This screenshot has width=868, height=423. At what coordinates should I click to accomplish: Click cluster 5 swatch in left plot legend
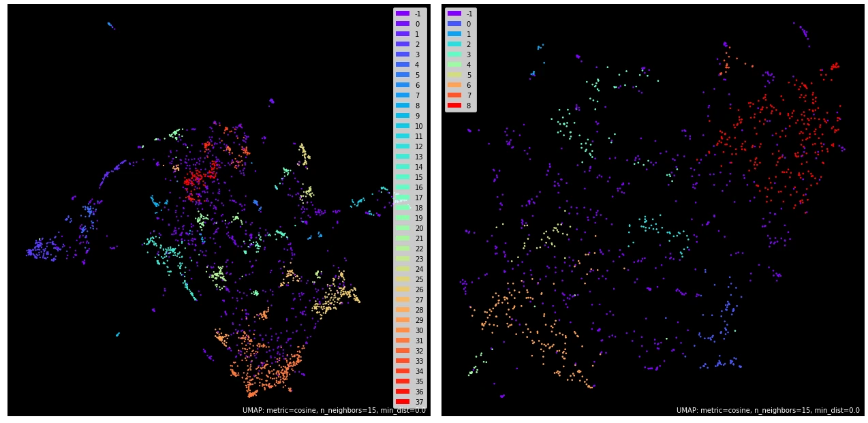(403, 75)
